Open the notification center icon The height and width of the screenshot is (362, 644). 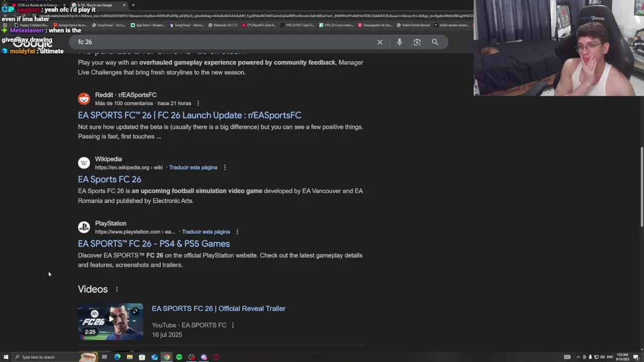(636, 357)
